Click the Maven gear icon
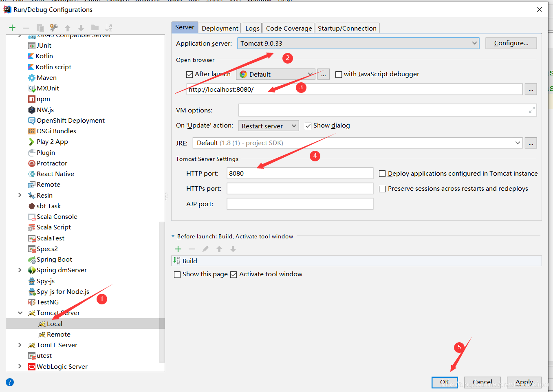Image resolution: width=553 pixels, height=392 pixels. 31,78
